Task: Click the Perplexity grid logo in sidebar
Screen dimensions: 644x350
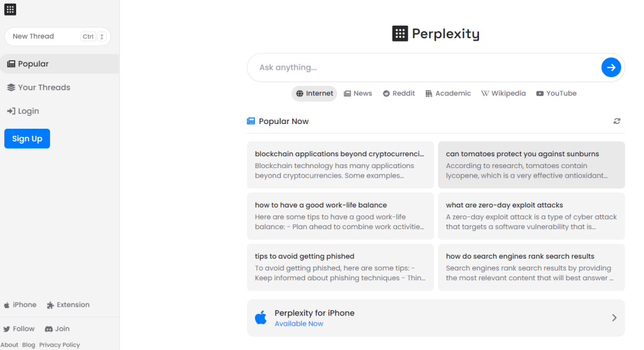Action: click(x=10, y=10)
